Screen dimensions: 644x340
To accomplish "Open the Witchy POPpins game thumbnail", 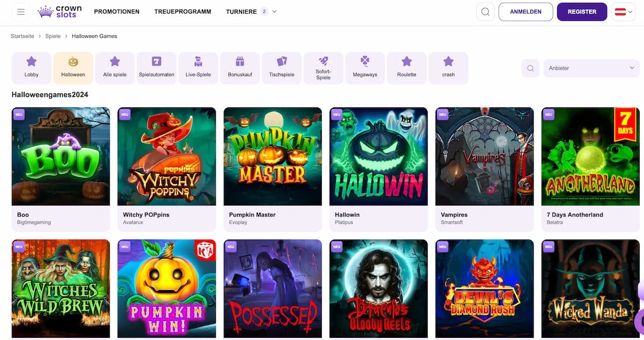I will click(x=167, y=156).
